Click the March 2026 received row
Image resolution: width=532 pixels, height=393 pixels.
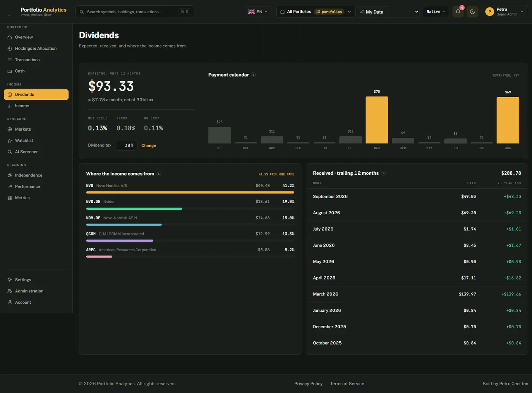click(x=417, y=294)
